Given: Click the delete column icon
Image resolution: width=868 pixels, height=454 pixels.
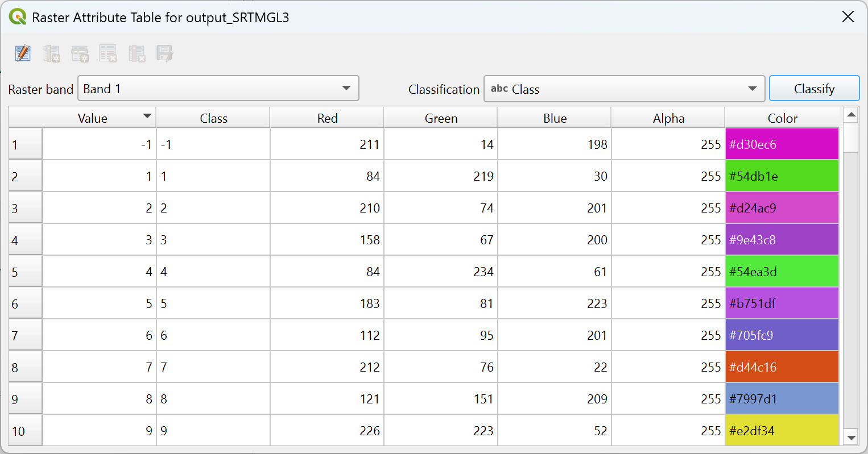Looking at the screenshot, I should tap(137, 53).
